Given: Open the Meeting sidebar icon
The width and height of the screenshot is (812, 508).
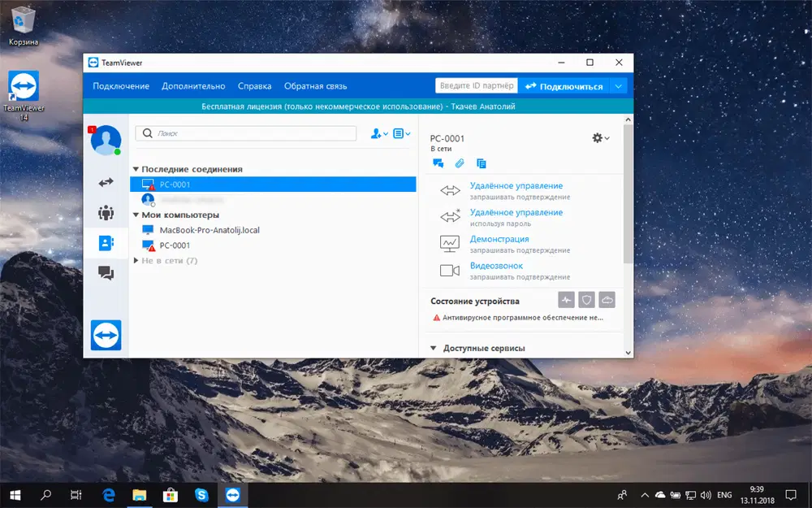Looking at the screenshot, I should [x=106, y=212].
